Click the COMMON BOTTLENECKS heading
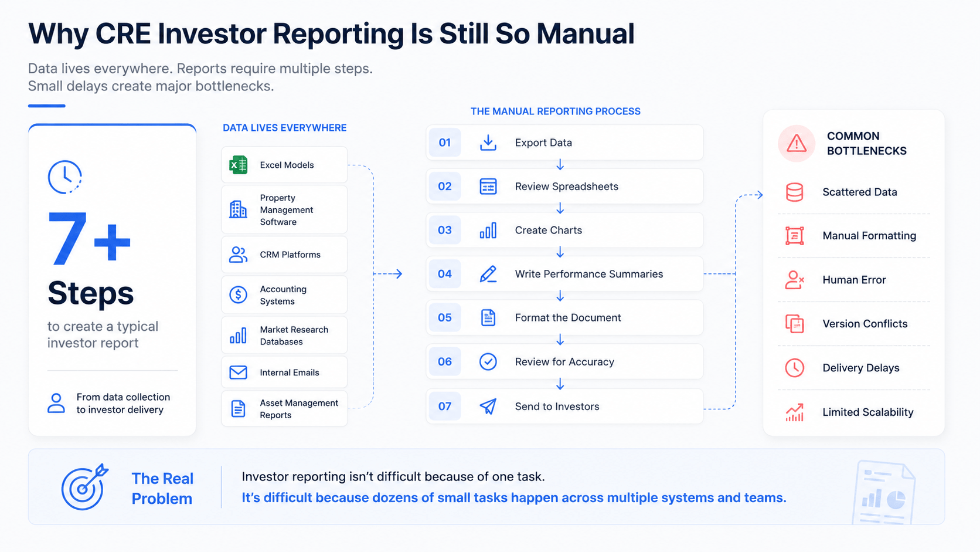 pos(867,143)
